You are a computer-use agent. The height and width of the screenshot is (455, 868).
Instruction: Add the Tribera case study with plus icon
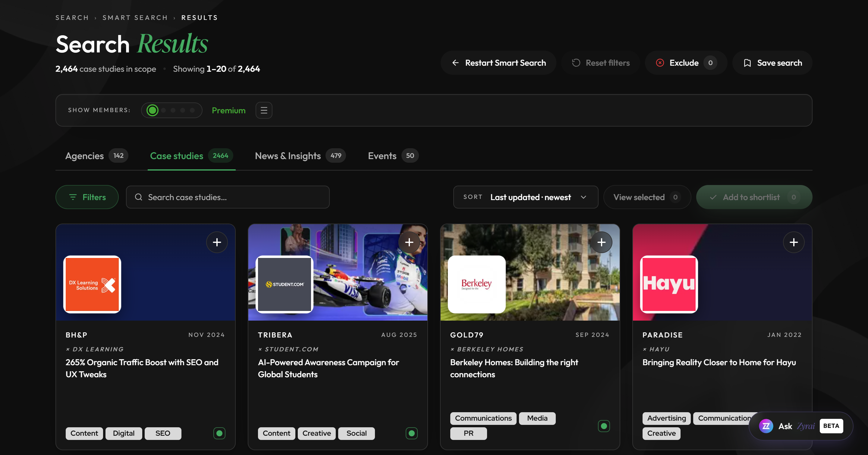point(409,242)
